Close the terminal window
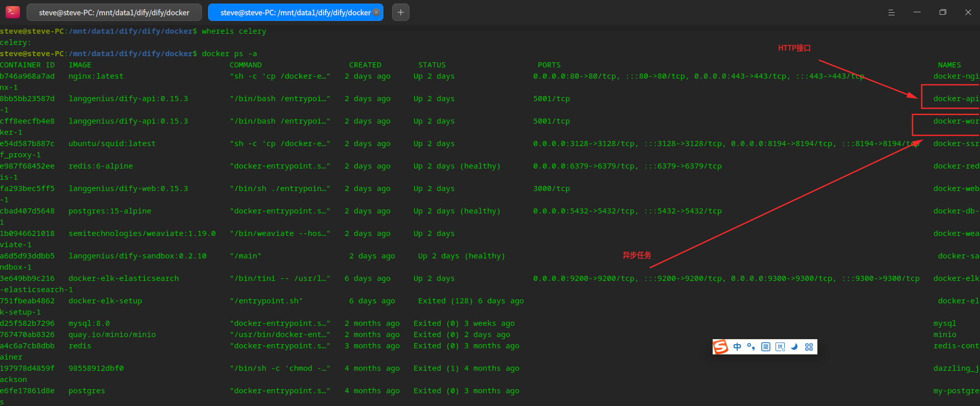980x406 pixels. pos(968,12)
